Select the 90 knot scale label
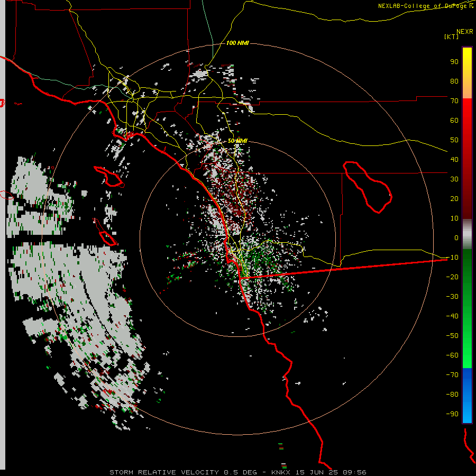The image size is (476, 476). coord(454,62)
